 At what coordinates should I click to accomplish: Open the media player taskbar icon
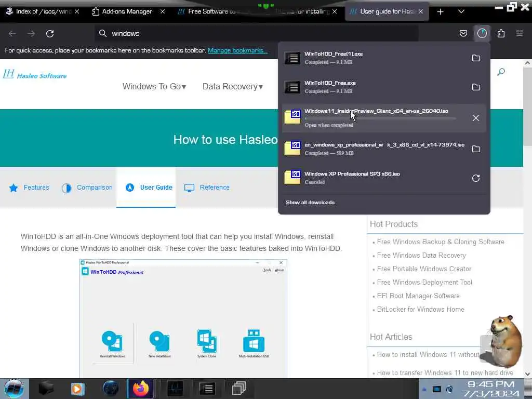tap(78, 389)
